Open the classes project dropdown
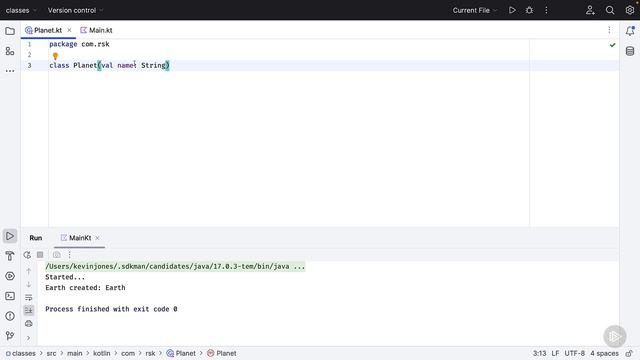Screen dimensions: 640x360 [21, 10]
